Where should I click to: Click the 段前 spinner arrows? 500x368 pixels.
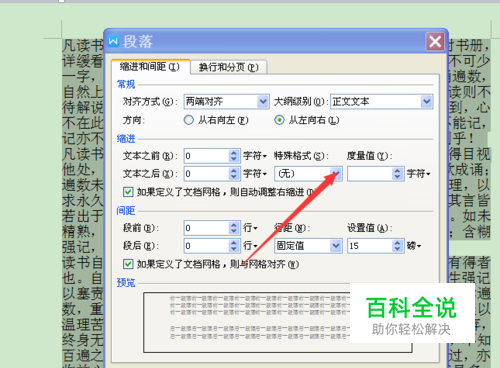(234, 228)
